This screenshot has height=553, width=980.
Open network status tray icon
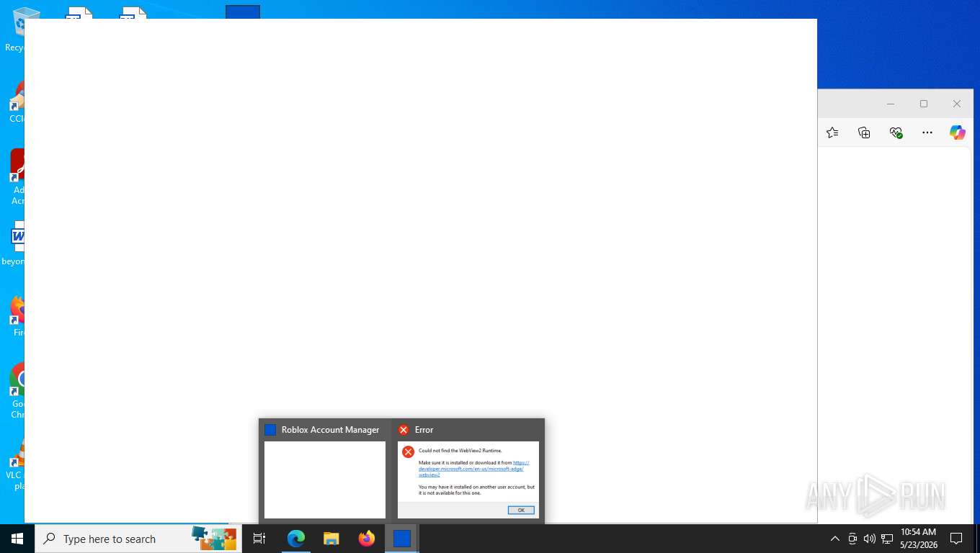pos(887,539)
